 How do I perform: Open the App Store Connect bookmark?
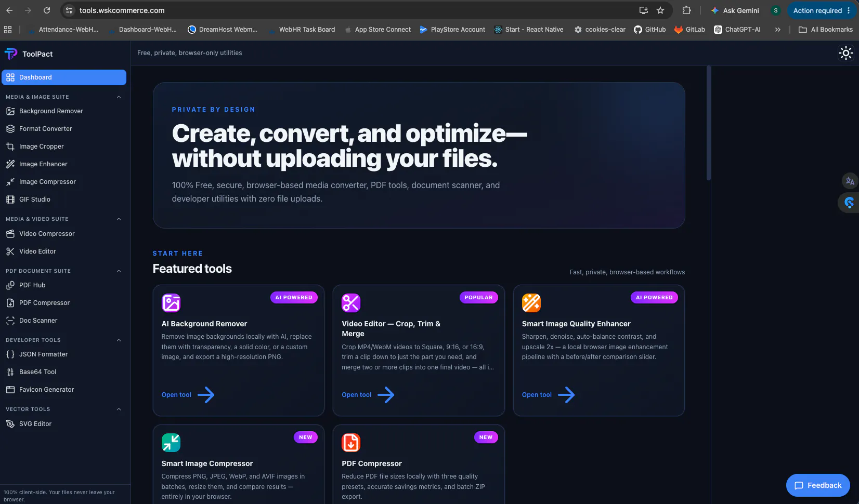pos(378,30)
